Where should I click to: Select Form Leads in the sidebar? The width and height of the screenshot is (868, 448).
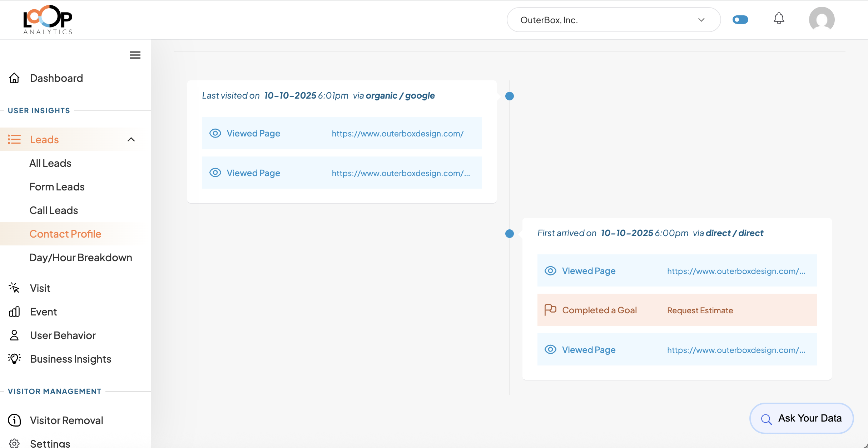pyautogui.click(x=57, y=186)
